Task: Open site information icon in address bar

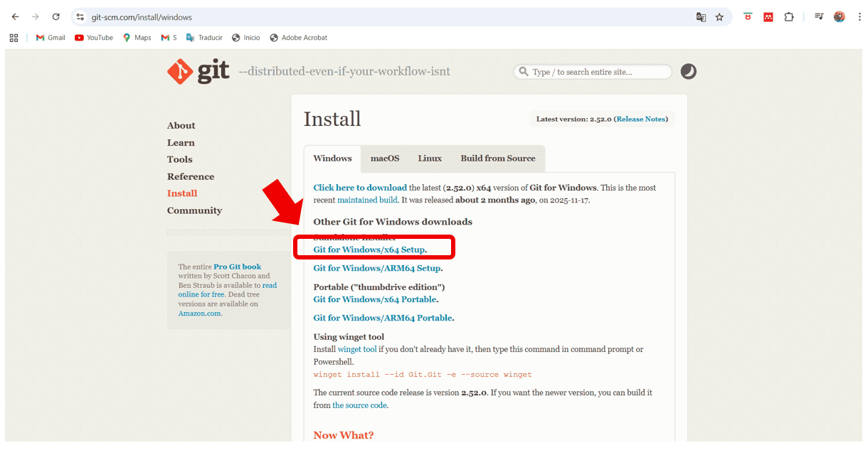Action: point(80,17)
